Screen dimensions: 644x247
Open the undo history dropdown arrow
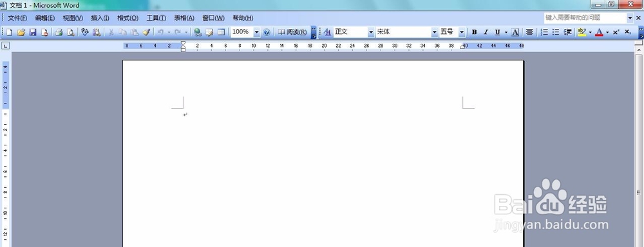pyautogui.click(x=169, y=32)
